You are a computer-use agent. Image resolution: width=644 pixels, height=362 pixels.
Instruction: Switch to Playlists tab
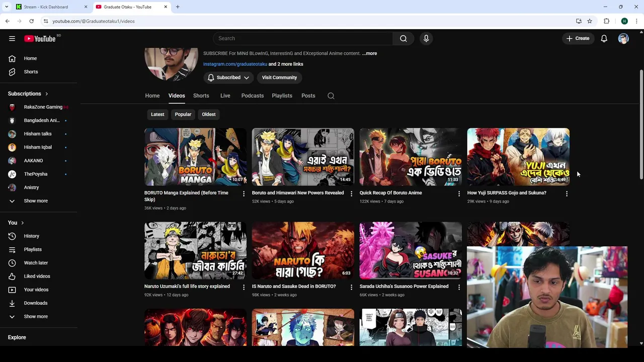[x=282, y=96]
